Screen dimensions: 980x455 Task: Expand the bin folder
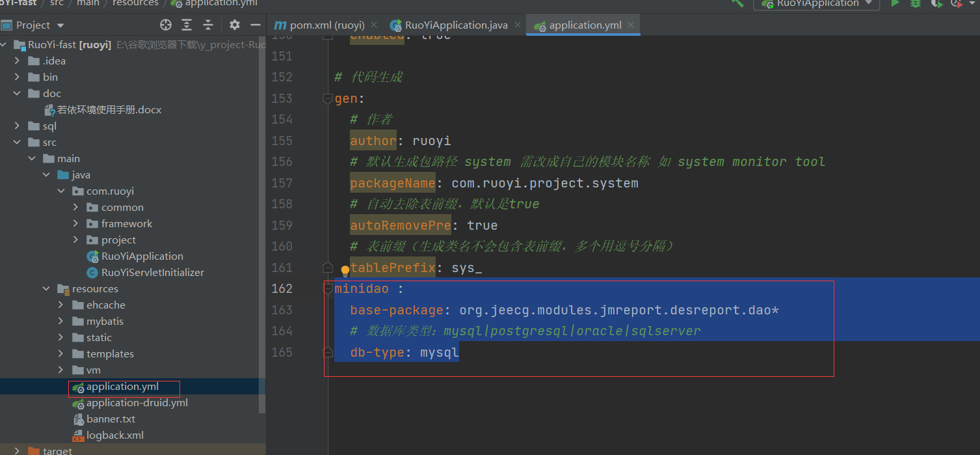[x=17, y=77]
